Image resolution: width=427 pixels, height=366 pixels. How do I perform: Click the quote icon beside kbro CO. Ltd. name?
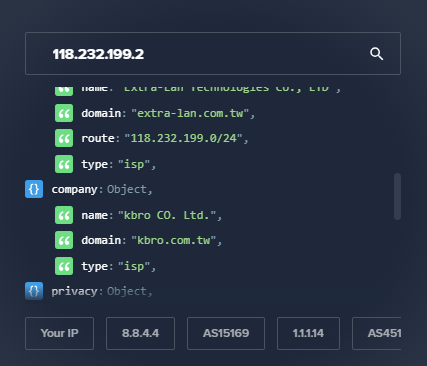click(64, 215)
